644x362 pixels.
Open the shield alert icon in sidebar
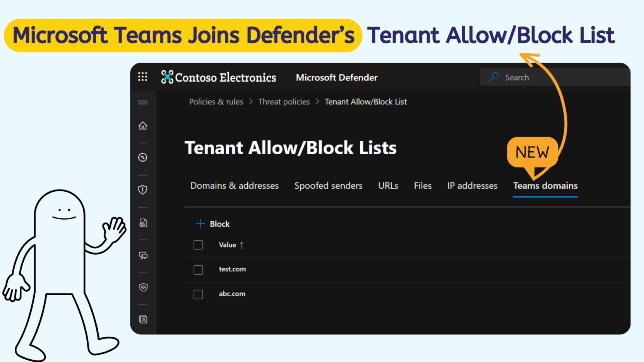(143, 190)
